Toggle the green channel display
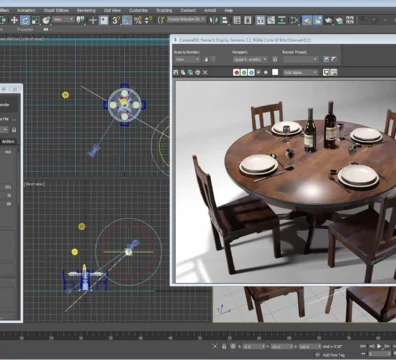 [x=244, y=72]
